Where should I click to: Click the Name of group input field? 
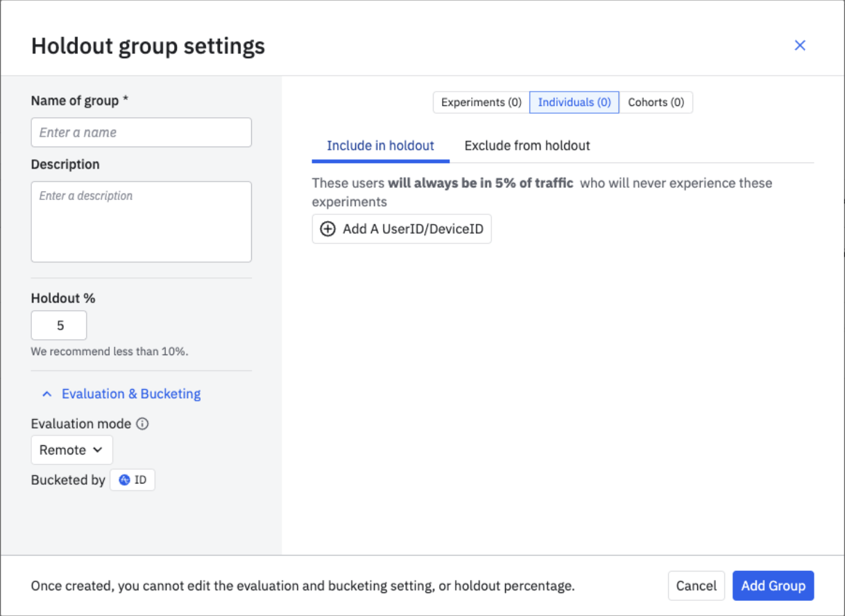141,132
